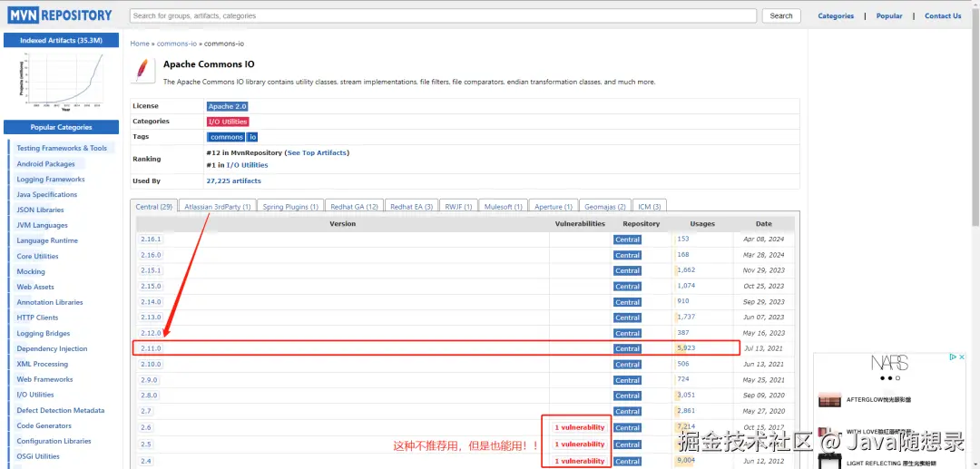The height and width of the screenshot is (469, 980).
Task: Open XML Processing category
Action: 42,364
